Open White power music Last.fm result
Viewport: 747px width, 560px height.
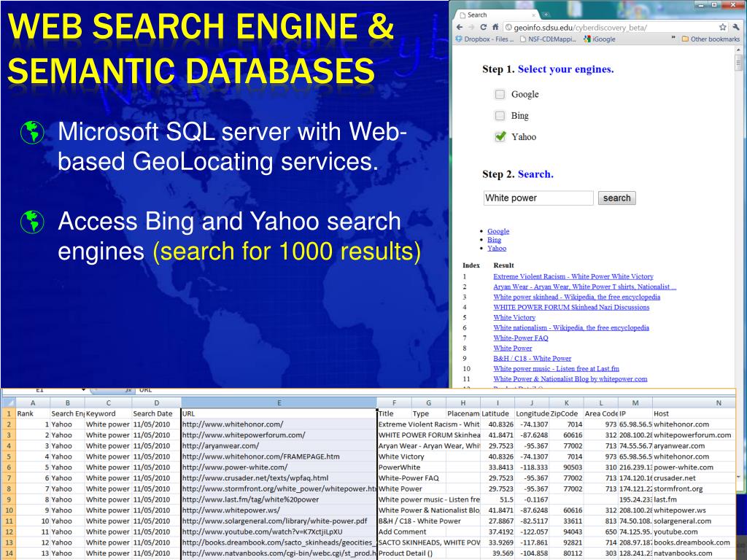pyautogui.click(x=556, y=368)
